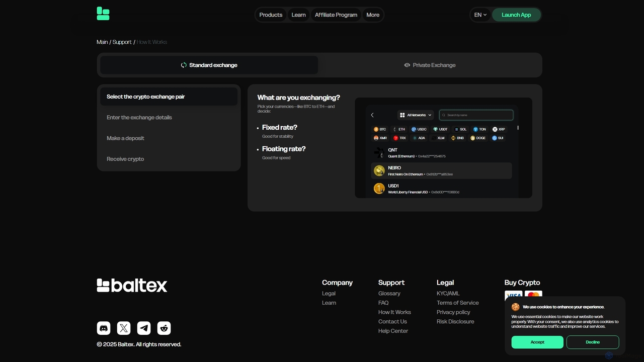Viewport: 644px width, 362px height.
Task: Open Contact Us footer link
Action: click(392, 321)
